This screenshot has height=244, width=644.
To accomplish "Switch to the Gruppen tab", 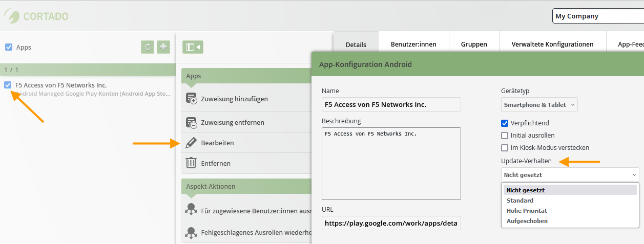I will point(474,44).
